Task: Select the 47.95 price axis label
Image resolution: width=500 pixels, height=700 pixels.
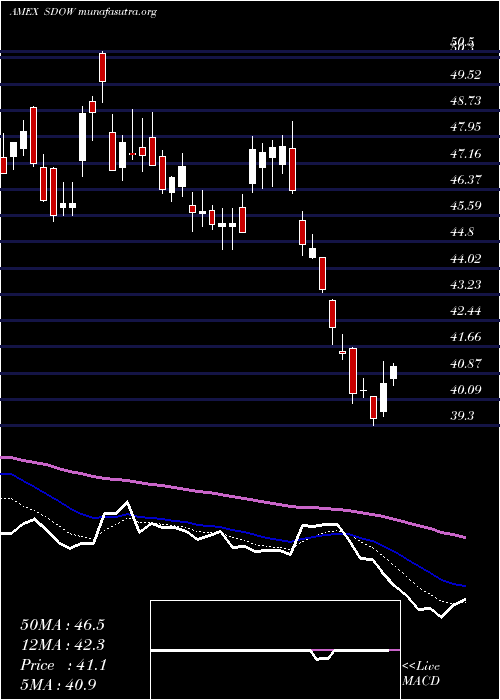Action: (x=466, y=127)
